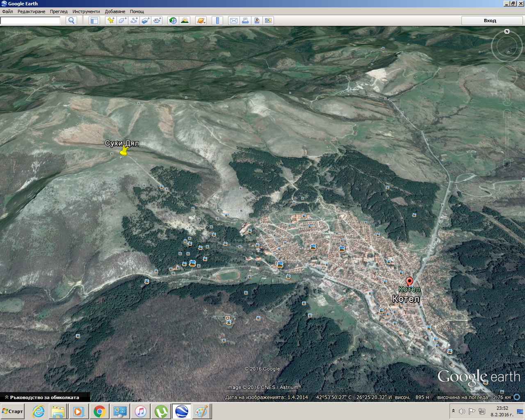Add a new placemark from the toolbar
Viewport: 525px width, 420px height.
point(110,21)
